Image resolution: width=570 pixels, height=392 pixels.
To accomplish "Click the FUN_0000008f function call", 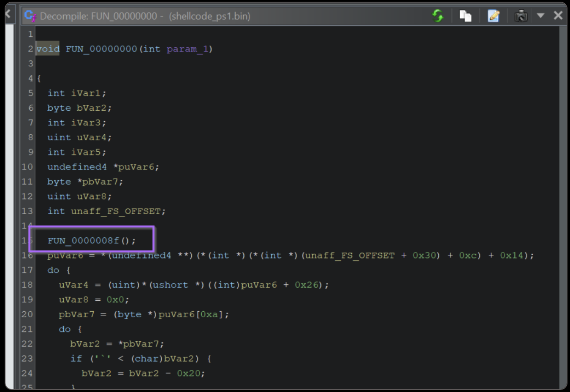I will coord(83,241).
